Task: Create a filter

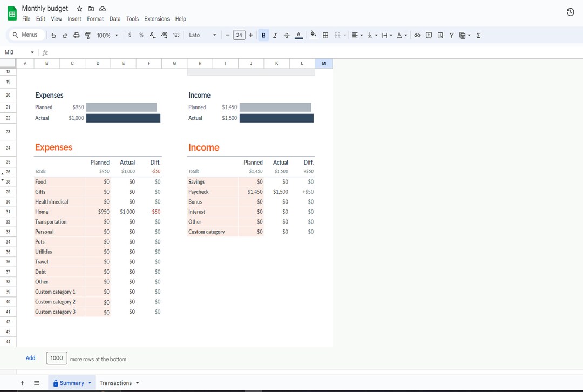Action: point(451,35)
